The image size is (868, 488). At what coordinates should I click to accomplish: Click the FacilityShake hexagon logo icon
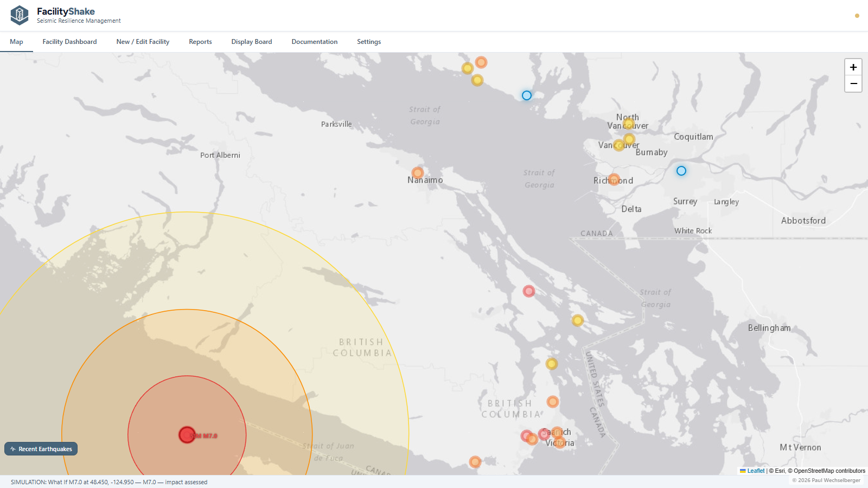click(x=20, y=15)
